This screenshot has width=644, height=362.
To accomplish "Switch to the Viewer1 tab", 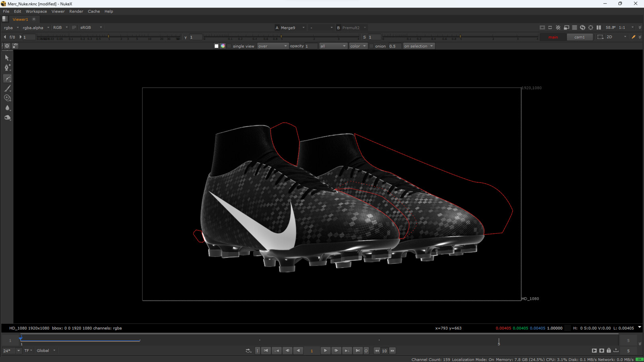I will [x=21, y=19].
